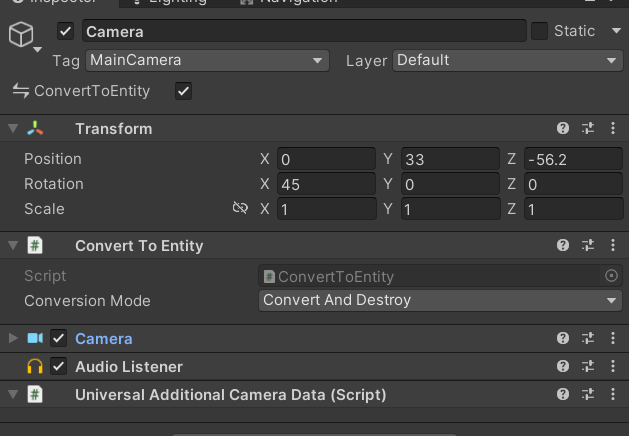Open Transform component more options menu
The height and width of the screenshot is (436, 629).
tap(612, 129)
